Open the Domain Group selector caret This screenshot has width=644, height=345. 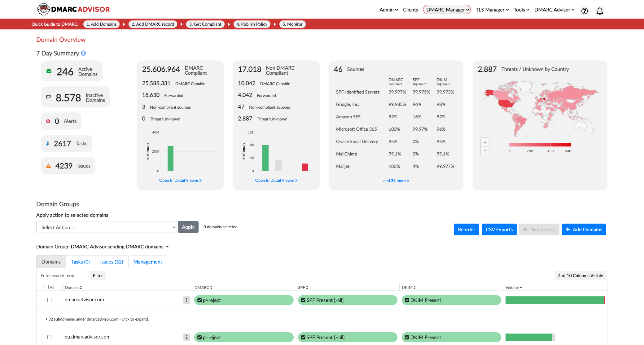coord(167,247)
